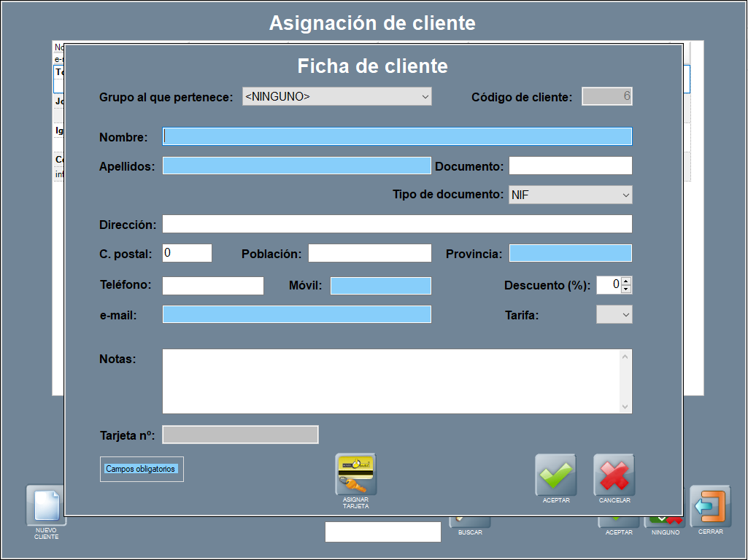Click into the Nombre text field
This screenshot has width=748, height=560.
[397, 136]
